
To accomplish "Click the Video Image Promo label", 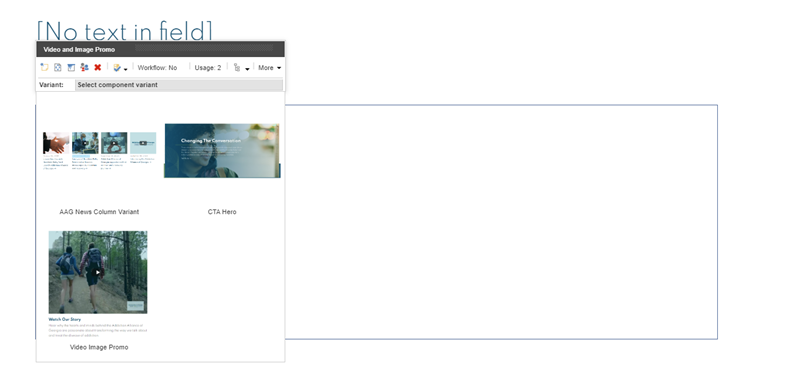I will [99, 347].
